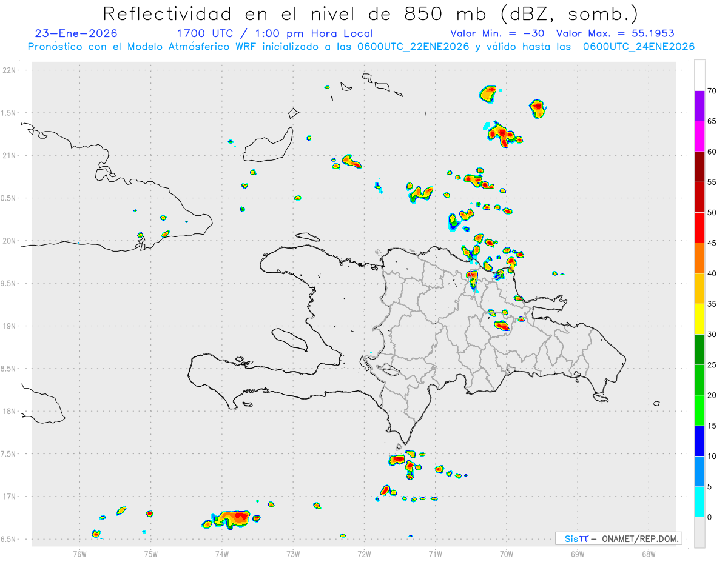Click the colorbar tick label '40'

712,273
